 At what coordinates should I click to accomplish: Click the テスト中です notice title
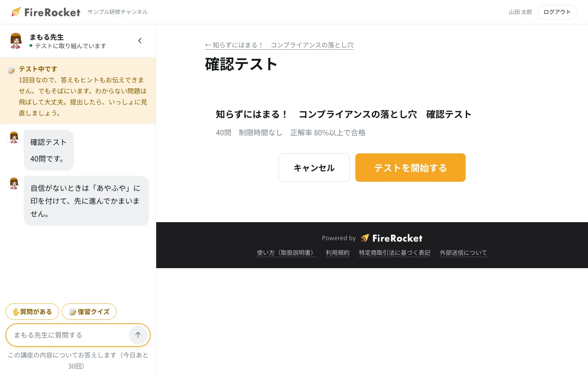(38, 69)
